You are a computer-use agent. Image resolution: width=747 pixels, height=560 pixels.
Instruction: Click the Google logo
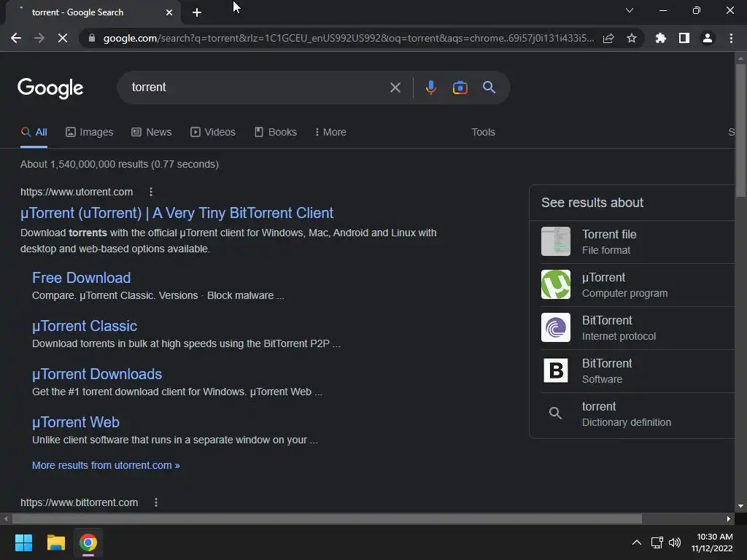50,88
